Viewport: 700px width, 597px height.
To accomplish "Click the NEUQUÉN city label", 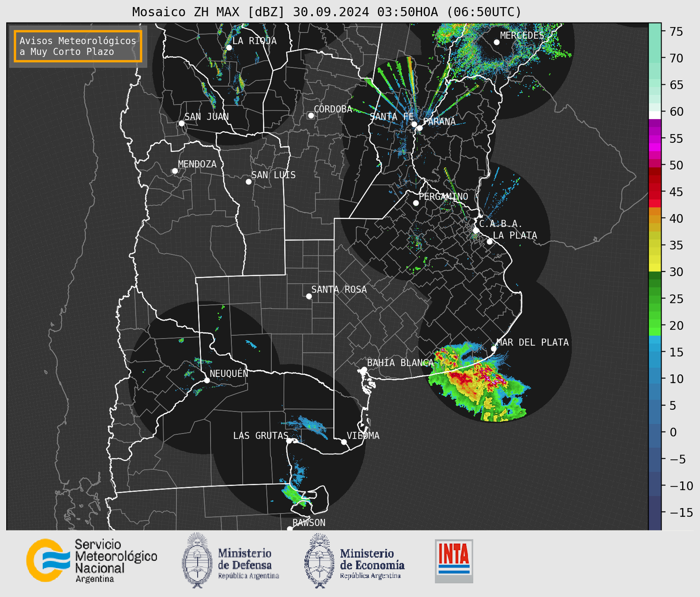I will tap(229, 374).
